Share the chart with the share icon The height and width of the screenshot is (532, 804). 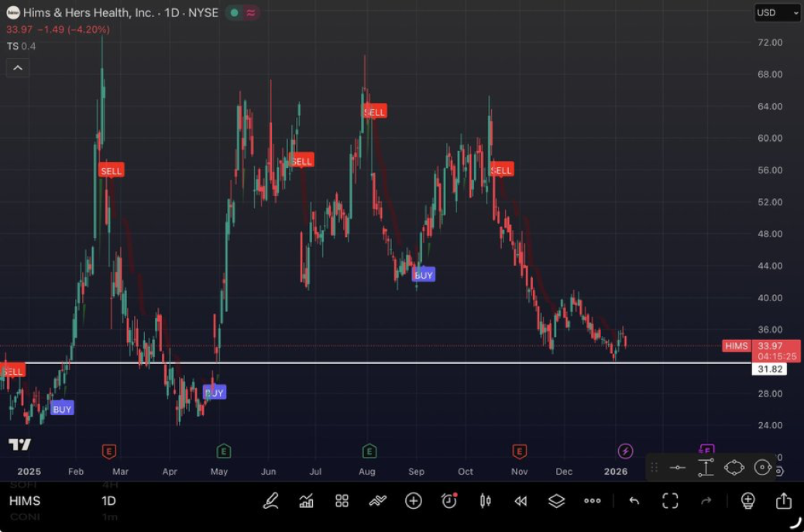pyautogui.click(x=784, y=500)
